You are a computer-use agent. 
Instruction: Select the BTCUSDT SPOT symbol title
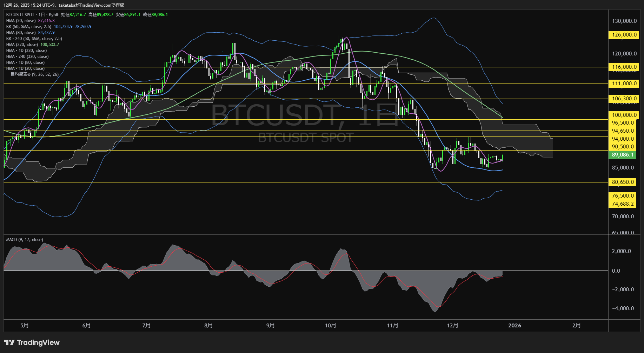coord(21,15)
